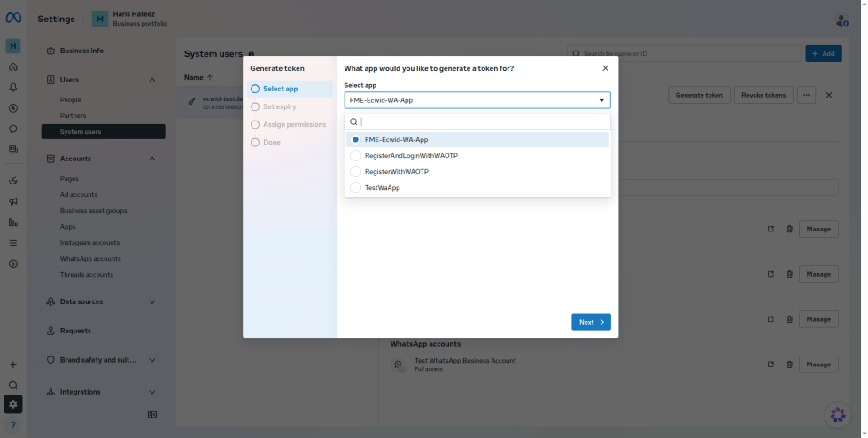Sort by Name column arrow

click(210, 78)
